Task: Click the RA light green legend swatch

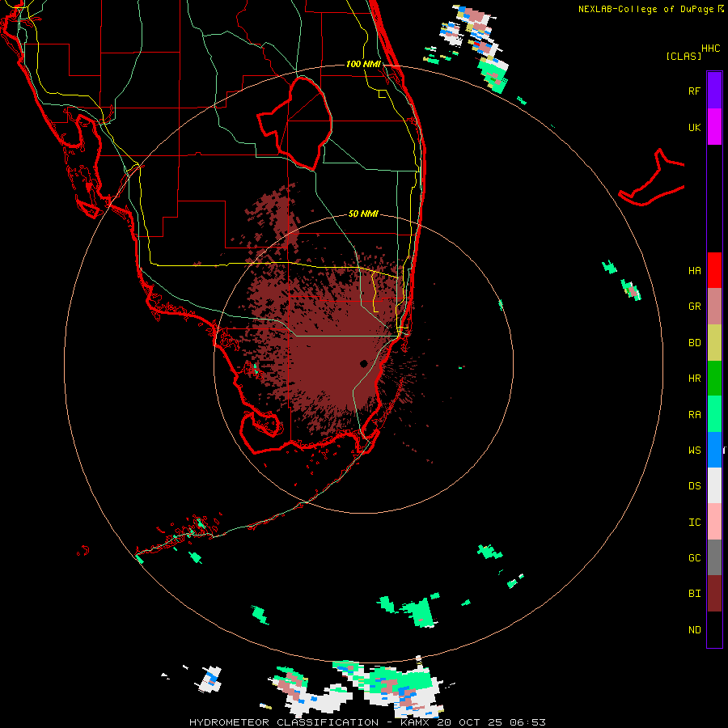Action: coord(714,414)
